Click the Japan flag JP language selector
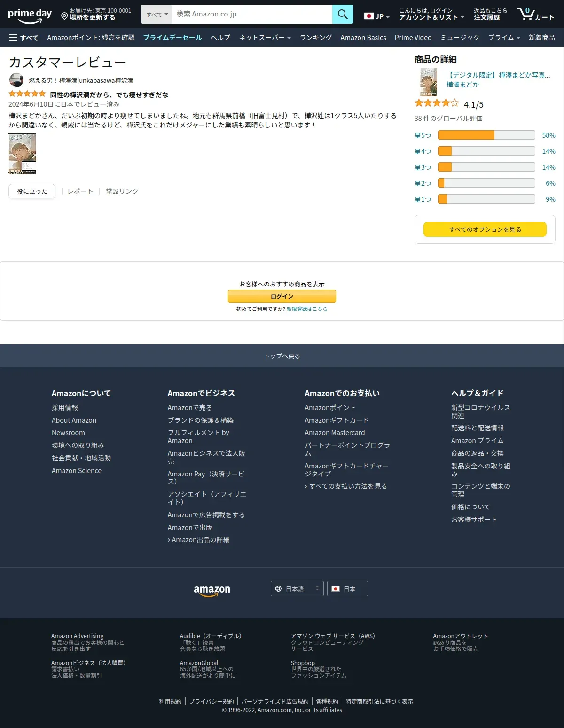This screenshot has width=564, height=728. 377,16
